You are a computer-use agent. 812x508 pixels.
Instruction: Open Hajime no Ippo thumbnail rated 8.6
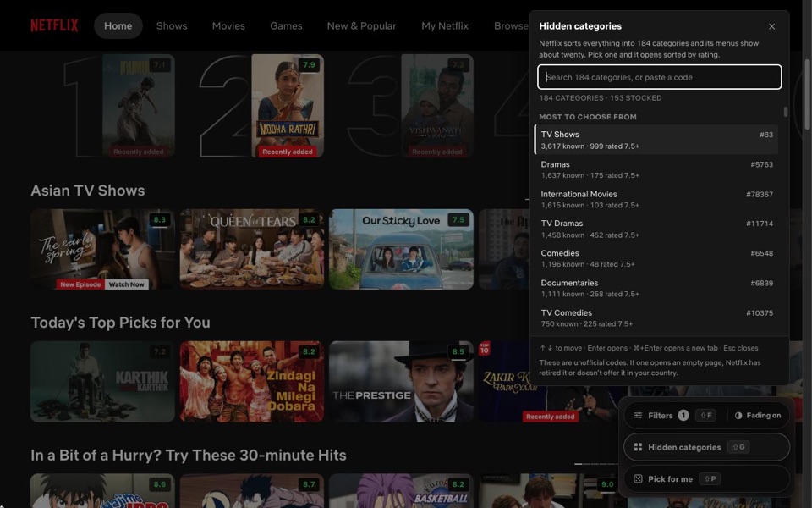coord(102,491)
